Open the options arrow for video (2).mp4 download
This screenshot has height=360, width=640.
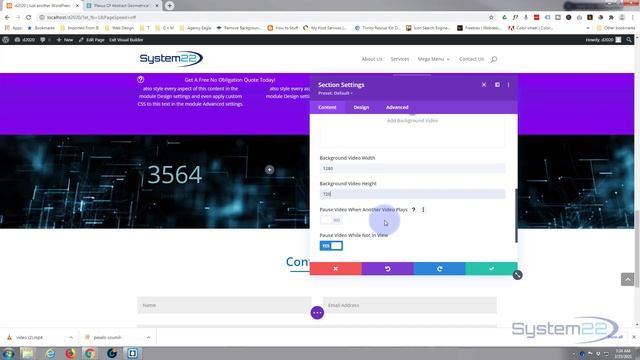tap(71, 338)
